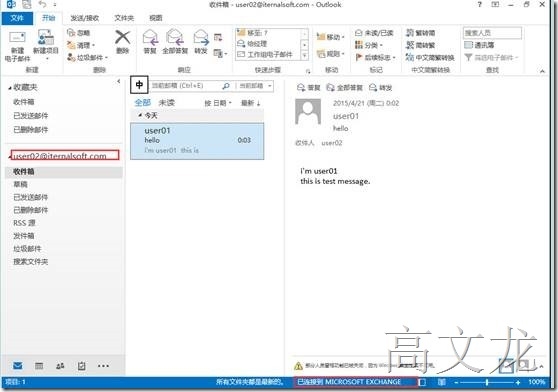Open the Junk E-mail (垃圾邮件) folder
This screenshot has width=558, height=392.
tap(27, 249)
